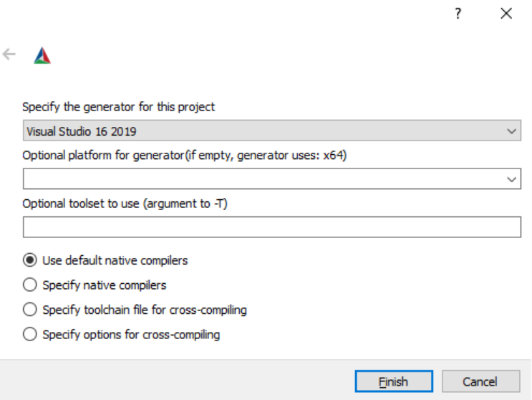Click the 'Specify the generator for this project' label
This screenshot has width=532, height=400.
[119, 107]
